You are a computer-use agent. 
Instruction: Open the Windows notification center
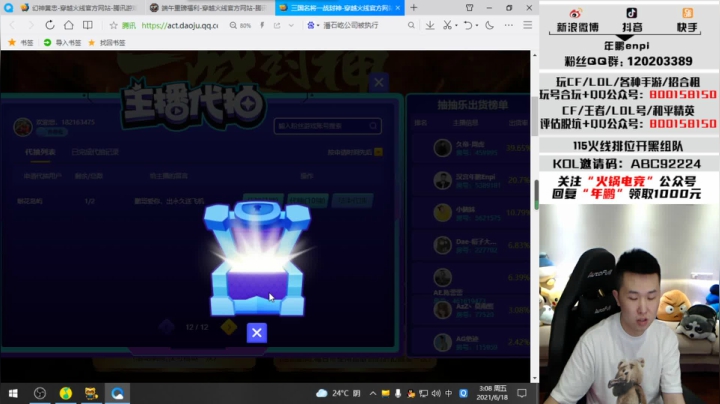tap(522, 393)
